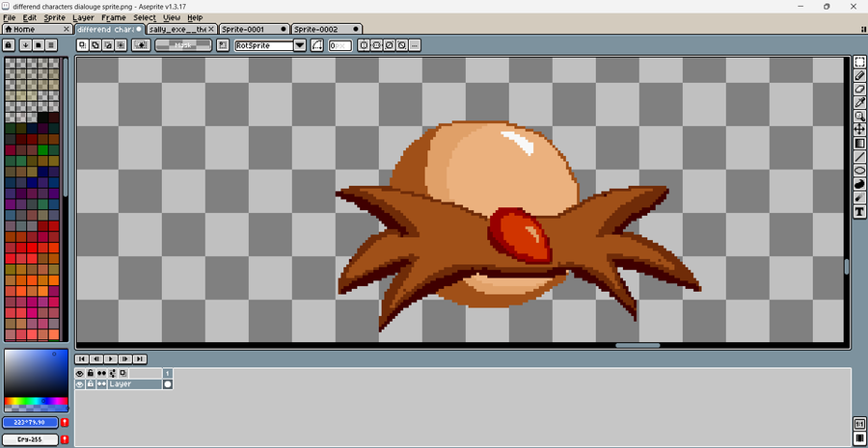Toggle visibility of the Layer row

80,383
